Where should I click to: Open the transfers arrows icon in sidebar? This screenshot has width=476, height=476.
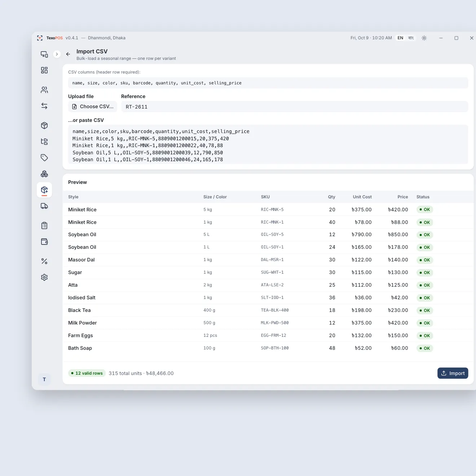pyautogui.click(x=44, y=106)
